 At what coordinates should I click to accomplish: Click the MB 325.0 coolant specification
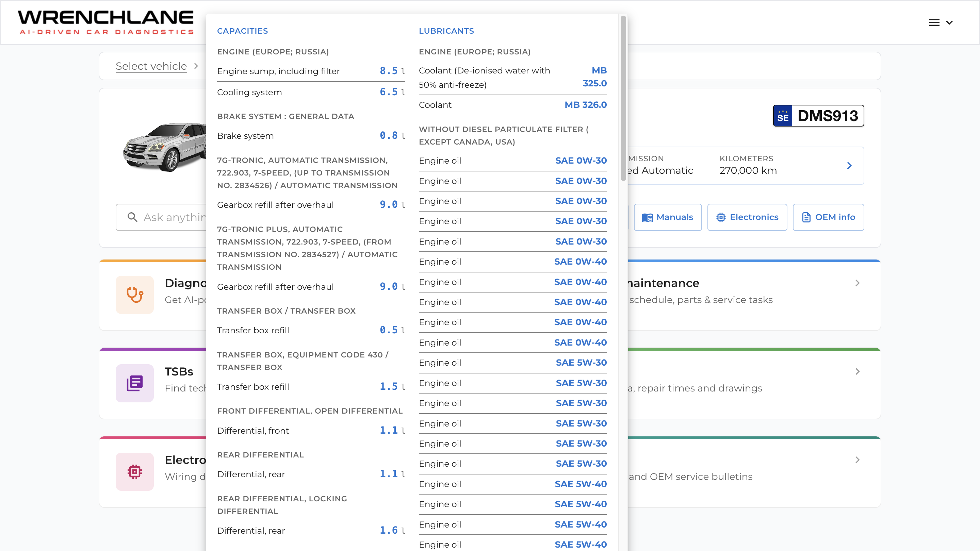click(595, 77)
